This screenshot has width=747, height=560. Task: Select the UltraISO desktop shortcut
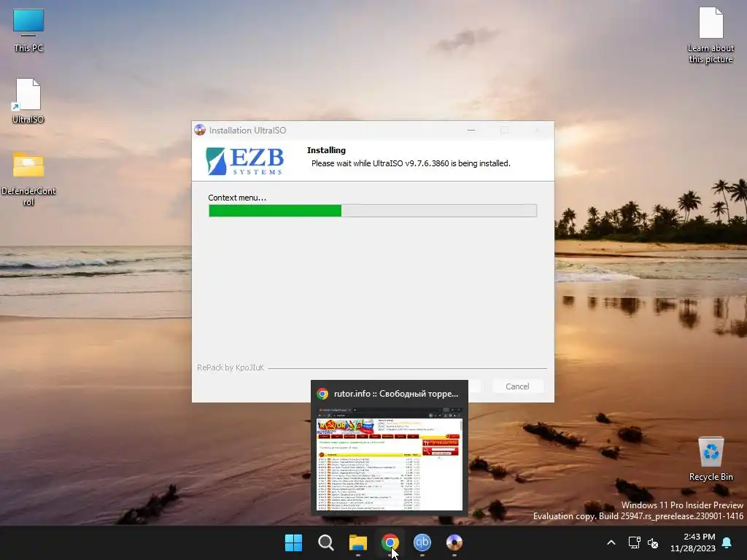28,101
